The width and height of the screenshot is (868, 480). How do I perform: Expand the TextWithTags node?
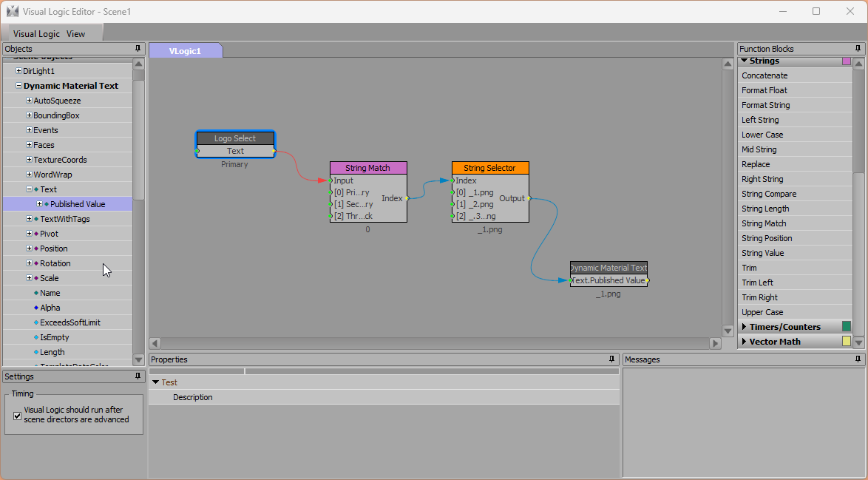(29, 219)
